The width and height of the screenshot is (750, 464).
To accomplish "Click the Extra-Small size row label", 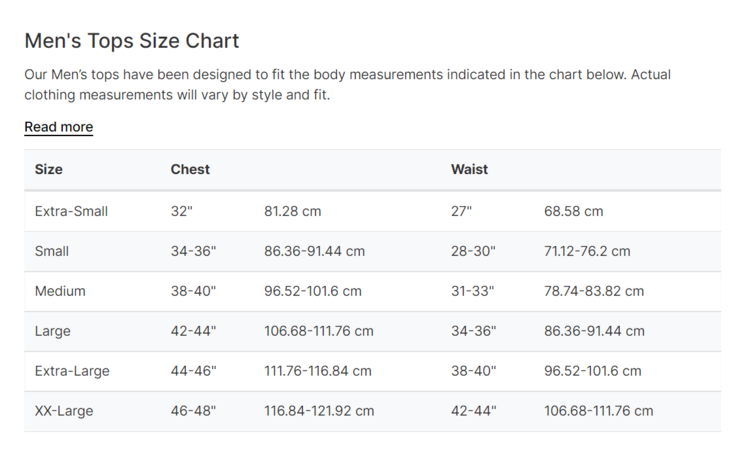I will coord(71,212).
